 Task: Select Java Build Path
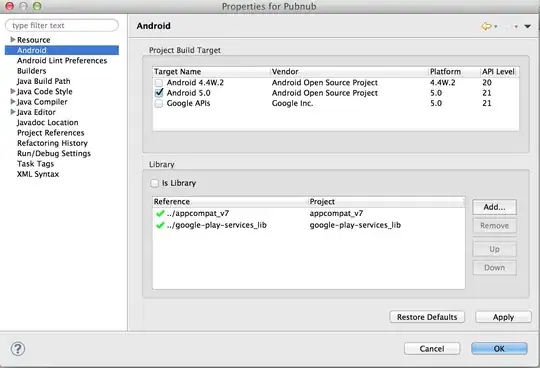[43, 81]
